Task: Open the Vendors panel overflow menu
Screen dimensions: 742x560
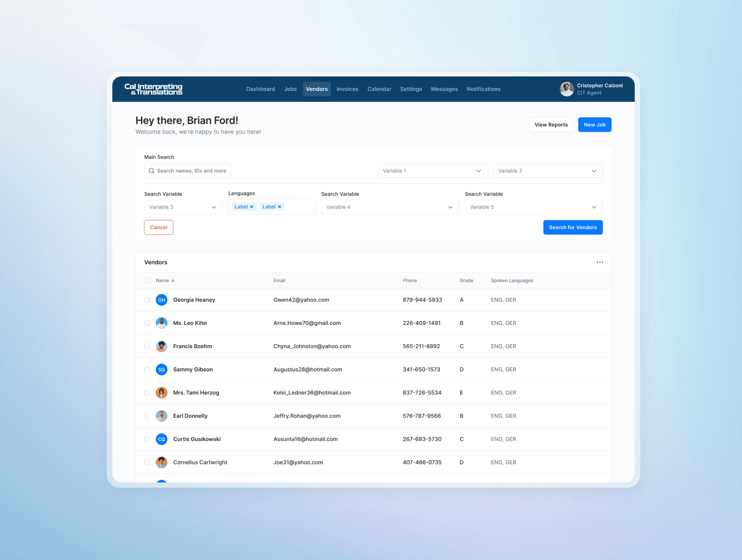Action: [600, 262]
